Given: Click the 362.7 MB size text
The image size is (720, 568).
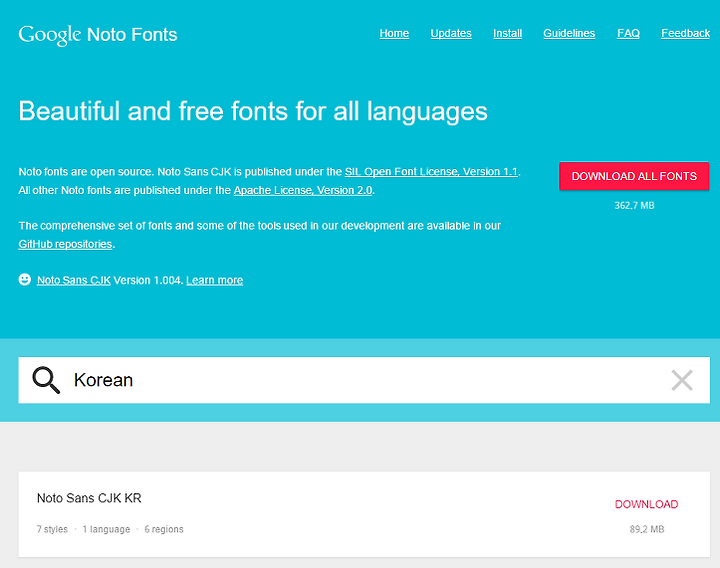Looking at the screenshot, I should (634, 205).
